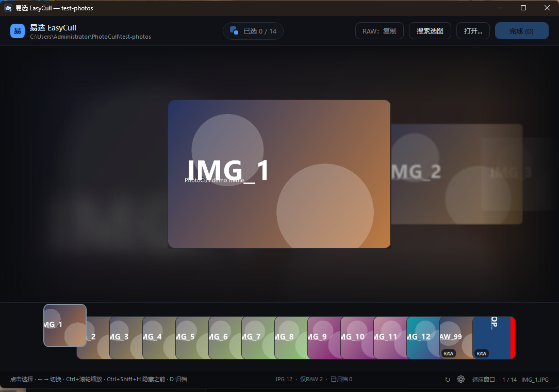
Task: Click the selected-count icon beside 已选 0 / 14
Action: (x=234, y=31)
